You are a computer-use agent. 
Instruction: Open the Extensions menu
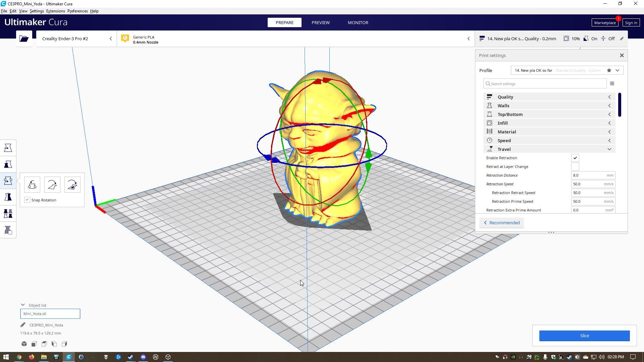[55, 11]
